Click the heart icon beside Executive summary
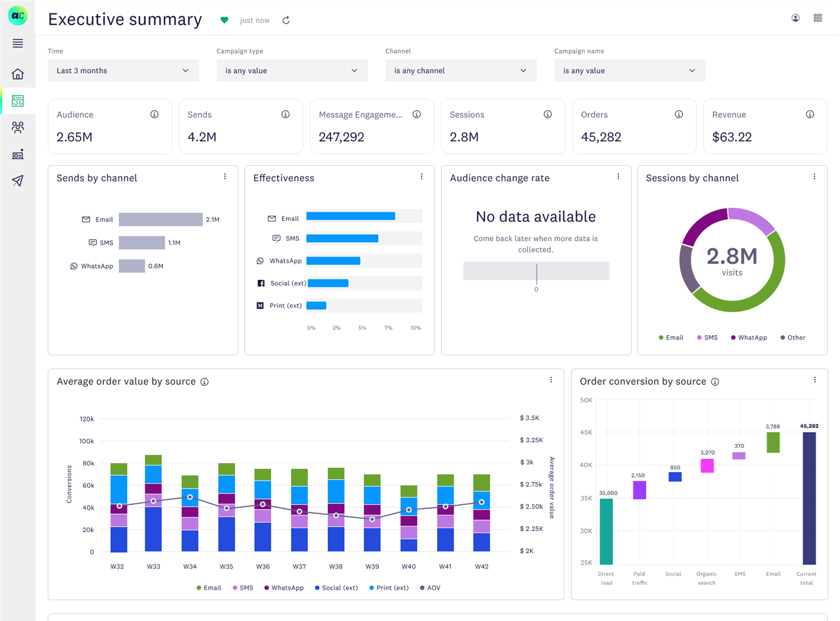 pos(225,20)
